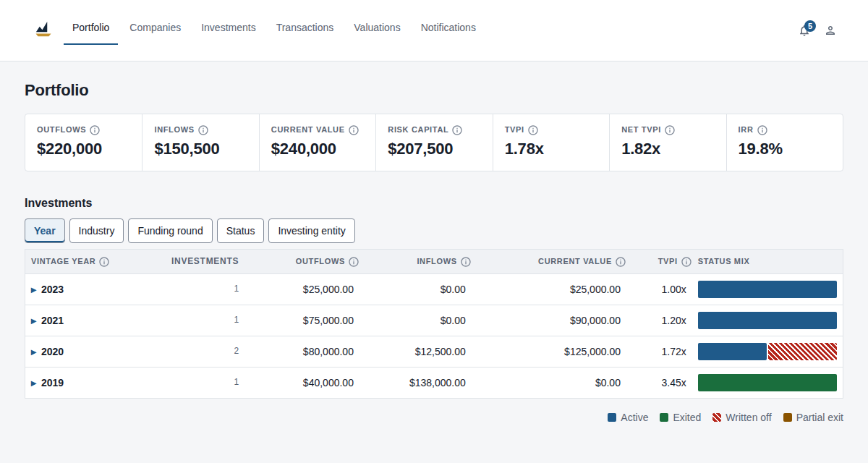
Task: Open the Companies tab
Action: [x=156, y=27]
